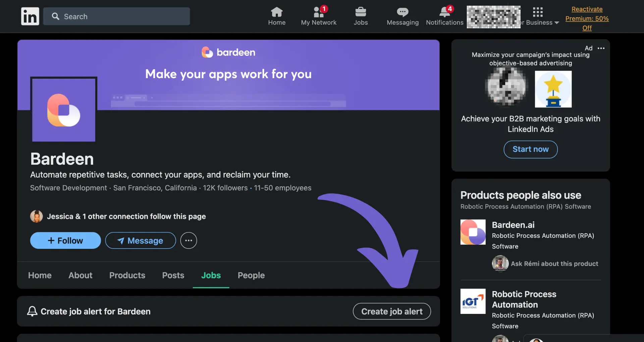Open Notifications bell icon
The width and height of the screenshot is (644, 342).
(445, 12)
